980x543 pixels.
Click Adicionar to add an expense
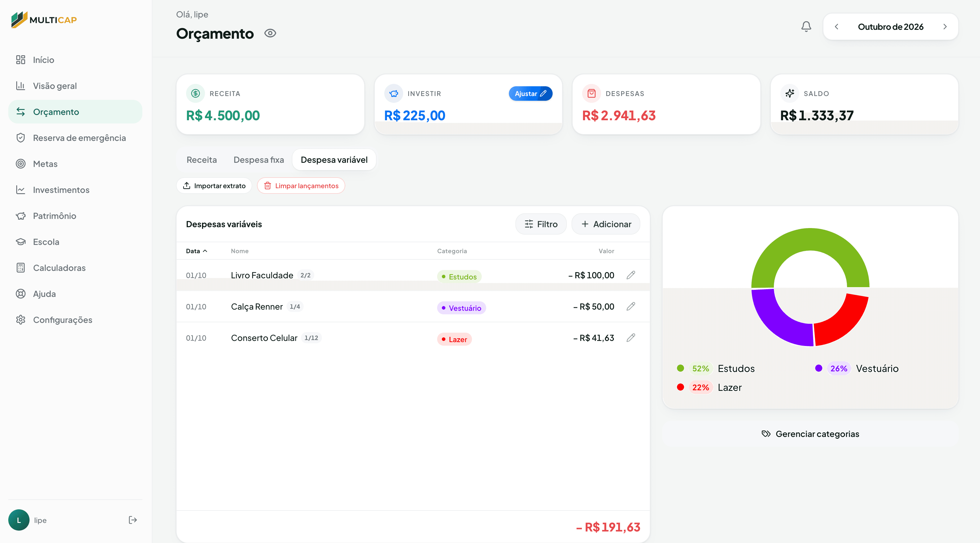(606, 224)
